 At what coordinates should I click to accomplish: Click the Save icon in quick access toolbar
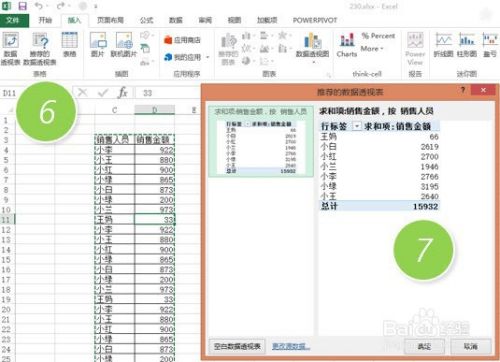(22, 6)
